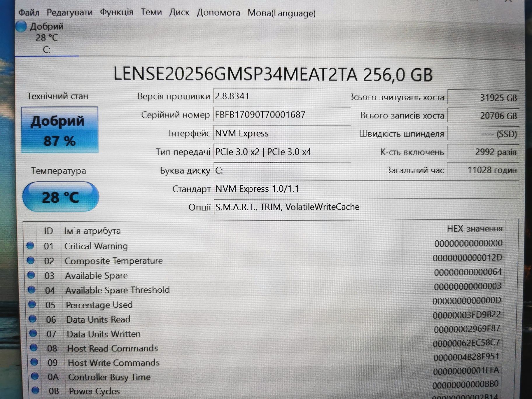Click the ID column header
This screenshot has width=532, height=399.
click(x=48, y=231)
